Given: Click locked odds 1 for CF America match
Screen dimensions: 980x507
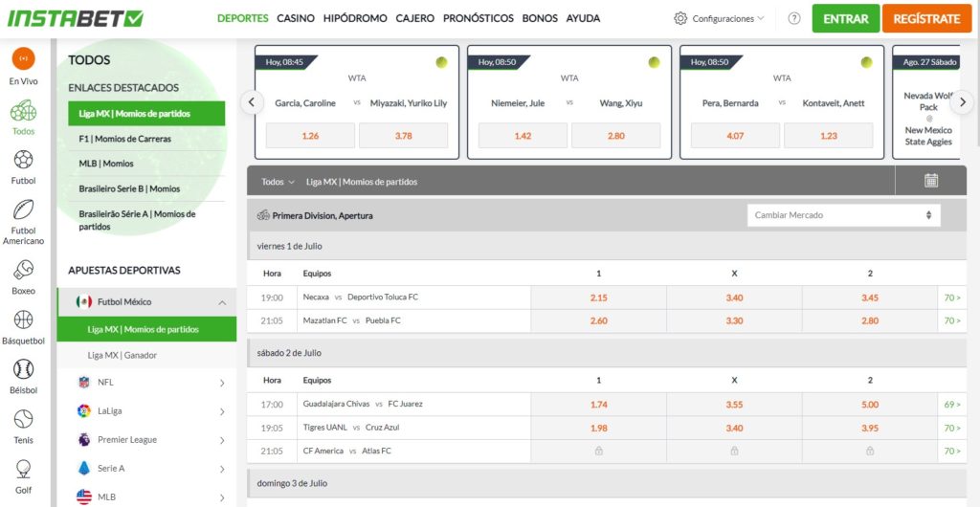Looking at the screenshot, I should point(599,451).
